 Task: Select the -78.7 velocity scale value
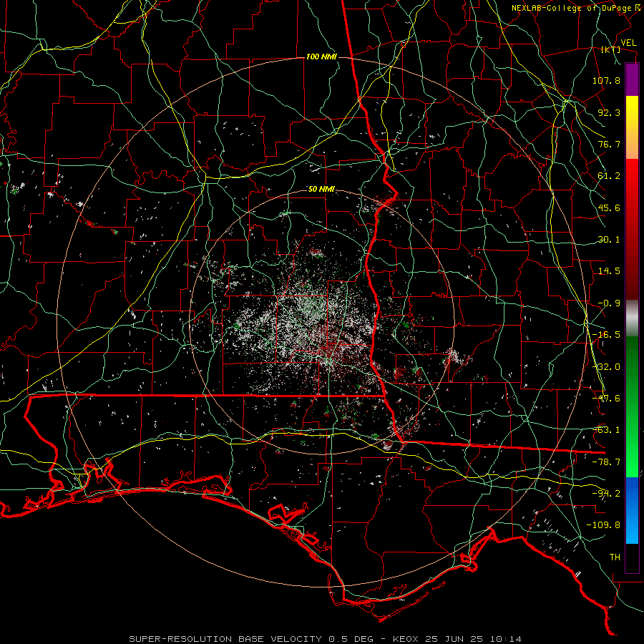[606, 462]
